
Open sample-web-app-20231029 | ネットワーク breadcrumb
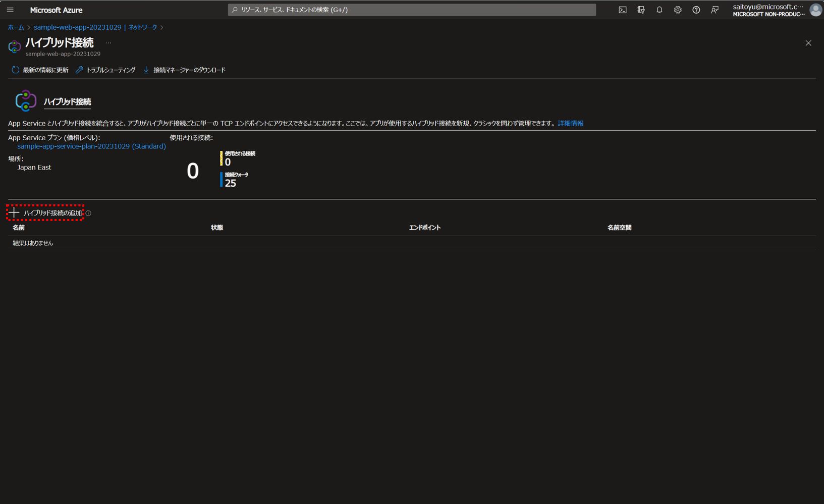point(95,27)
